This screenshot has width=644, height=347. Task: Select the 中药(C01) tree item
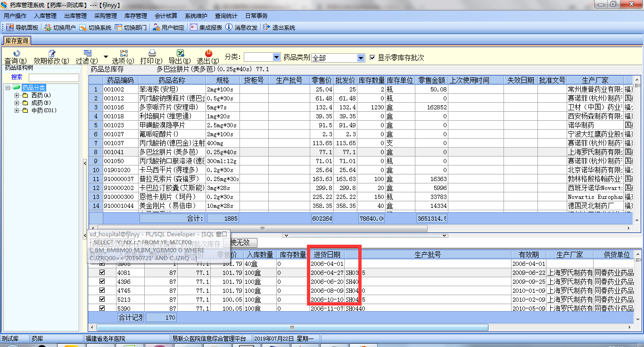(44, 110)
